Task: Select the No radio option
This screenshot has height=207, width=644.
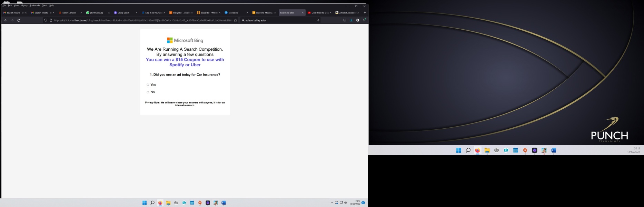Action: [148, 92]
